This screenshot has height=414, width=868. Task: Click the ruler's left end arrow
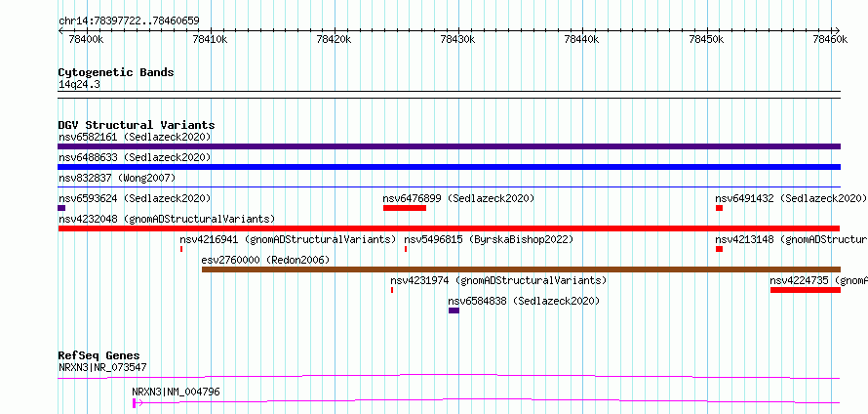click(x=60, y=30)
